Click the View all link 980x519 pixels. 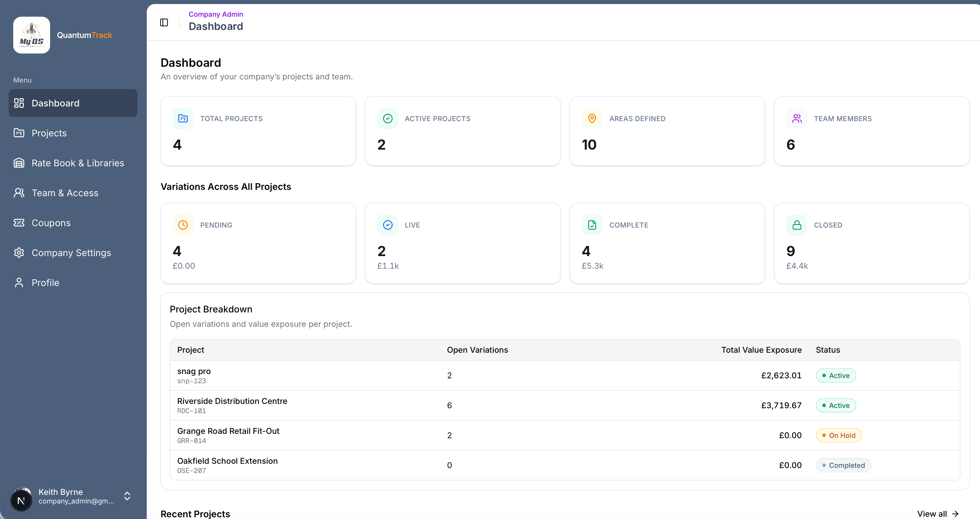click(938, 514)
